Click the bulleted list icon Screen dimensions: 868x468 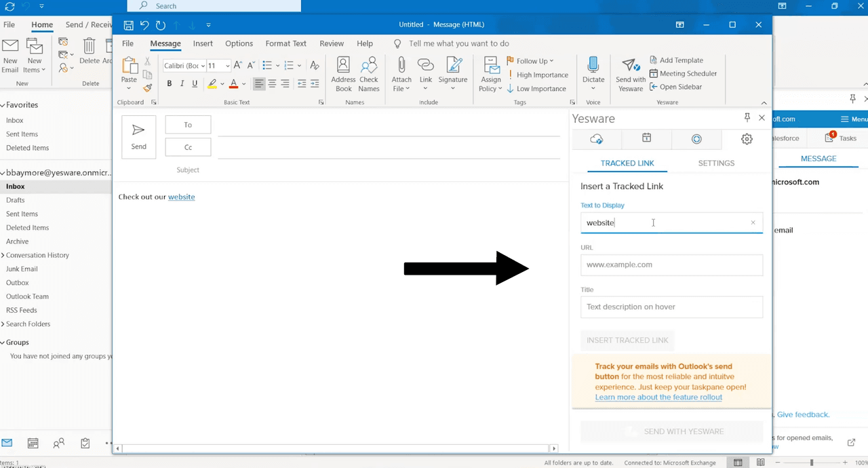pos(267,66)
